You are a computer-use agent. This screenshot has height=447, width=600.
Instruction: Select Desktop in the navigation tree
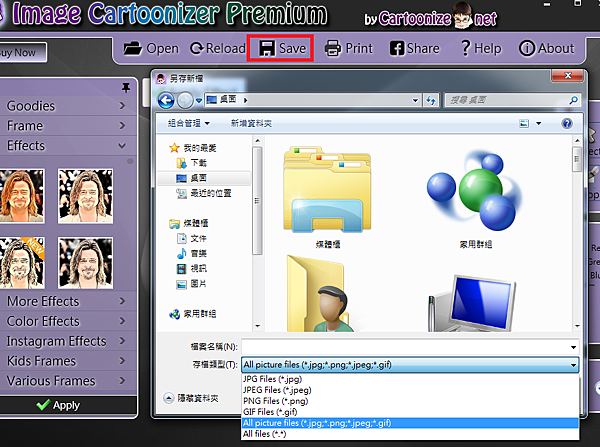pos(191,178)
